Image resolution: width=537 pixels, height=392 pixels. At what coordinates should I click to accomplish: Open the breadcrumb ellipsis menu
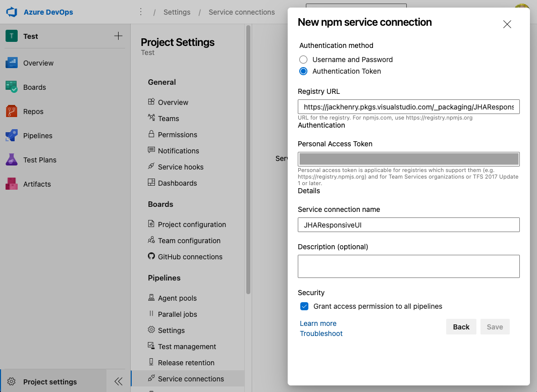(x=141, y=12)
